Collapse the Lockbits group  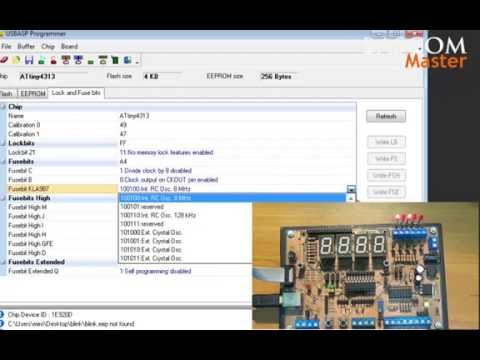click(x=3, y=143)
